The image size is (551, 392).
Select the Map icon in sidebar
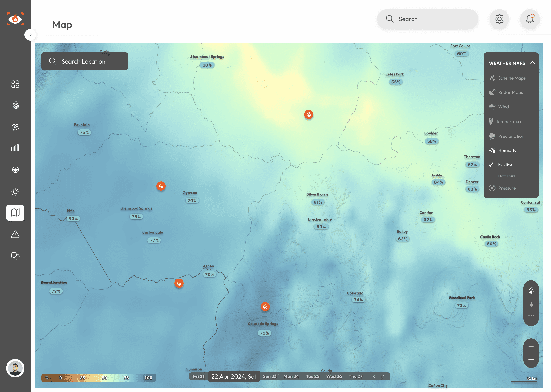click(x=15, y=213)
